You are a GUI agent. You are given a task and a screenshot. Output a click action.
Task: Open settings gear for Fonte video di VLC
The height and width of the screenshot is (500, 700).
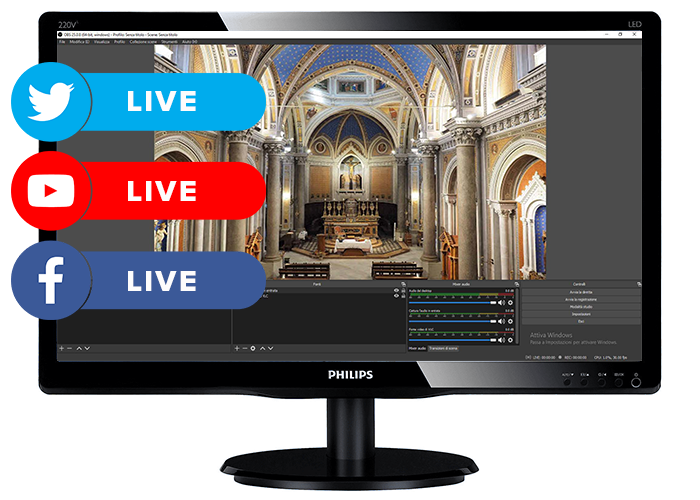pyautogui.click(x=511, y=340)
